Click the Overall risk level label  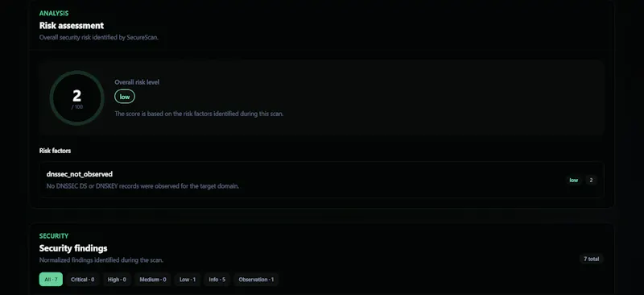tap(137, 82)
